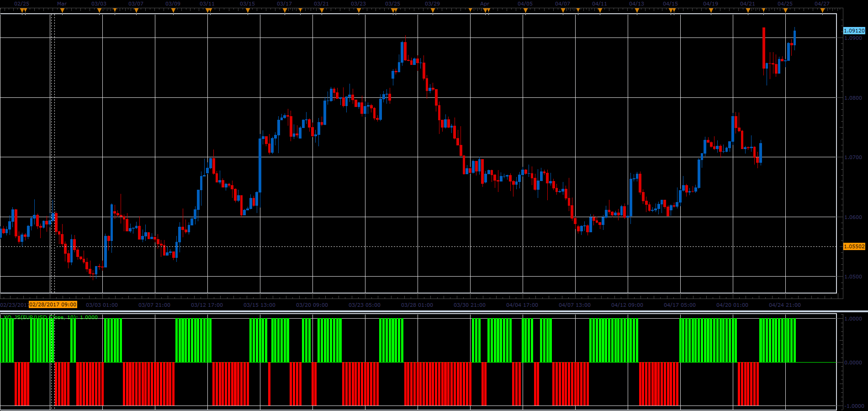
Task: Pick the orange marker below 03/23
Action: [359, 10]
